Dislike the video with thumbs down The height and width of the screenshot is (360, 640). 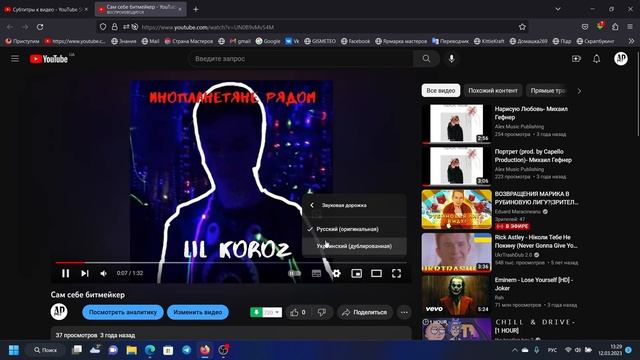pos(322,312)
